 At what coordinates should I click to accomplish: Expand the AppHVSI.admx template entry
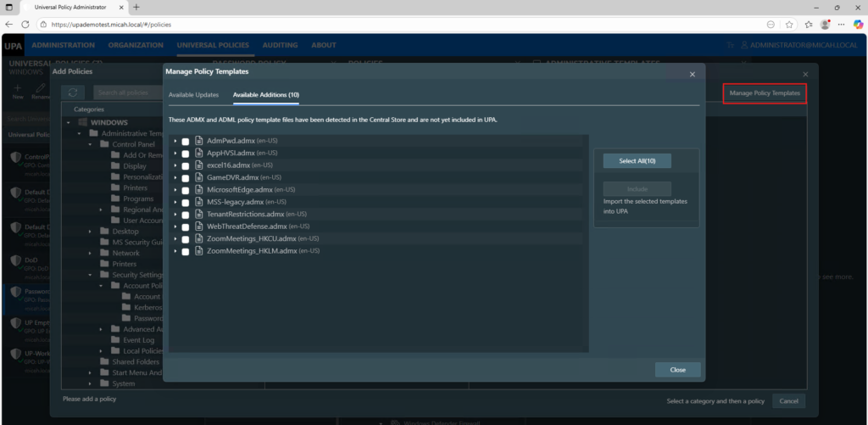[x=175, y=154]
